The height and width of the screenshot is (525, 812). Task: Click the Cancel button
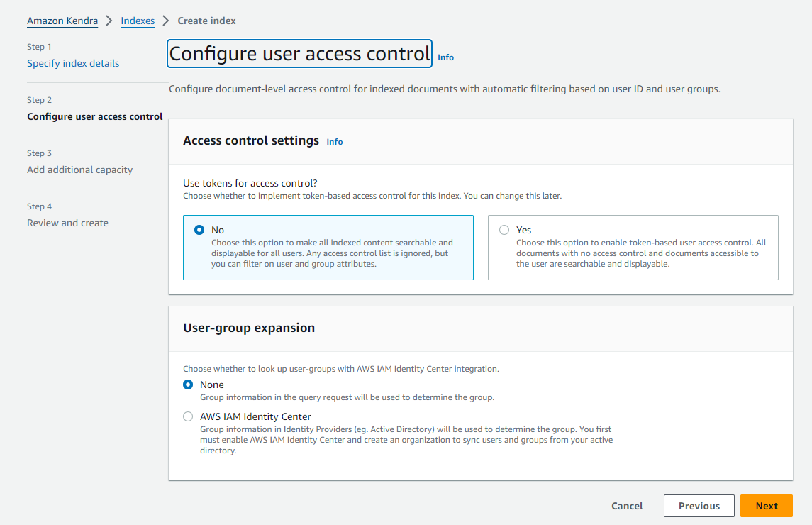[627, 506]
